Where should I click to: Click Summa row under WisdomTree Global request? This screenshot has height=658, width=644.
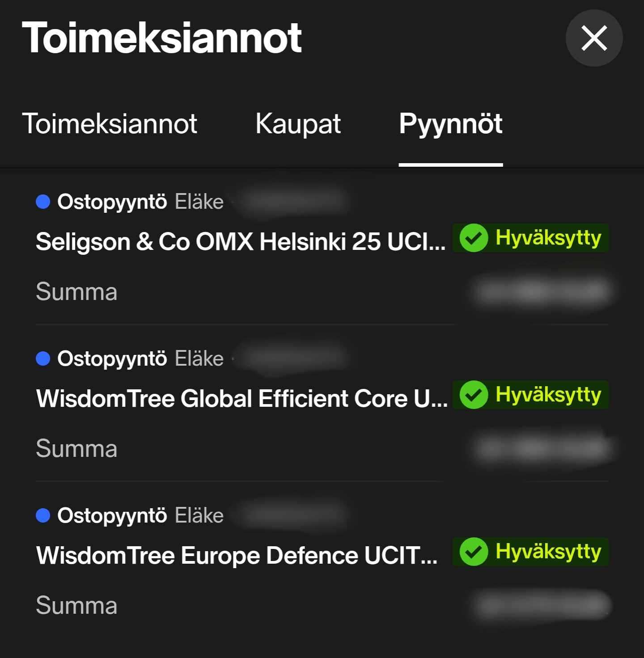(x=76, y=449)
